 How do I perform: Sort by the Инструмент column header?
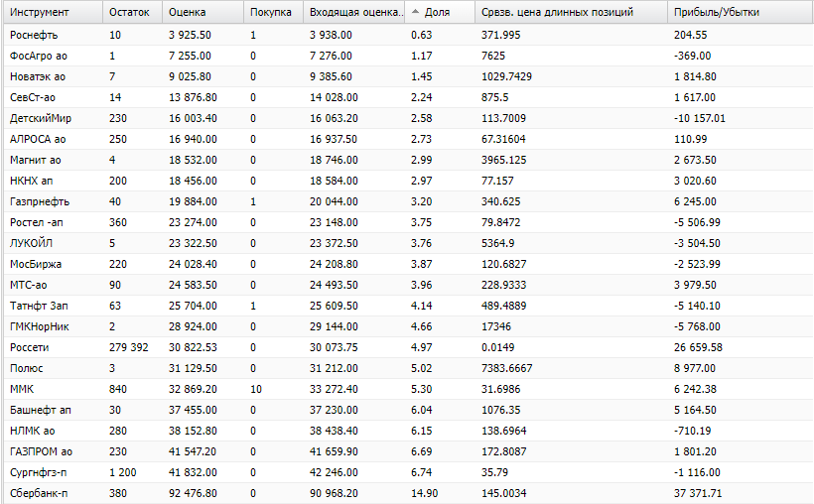click(x=54, y=12)
